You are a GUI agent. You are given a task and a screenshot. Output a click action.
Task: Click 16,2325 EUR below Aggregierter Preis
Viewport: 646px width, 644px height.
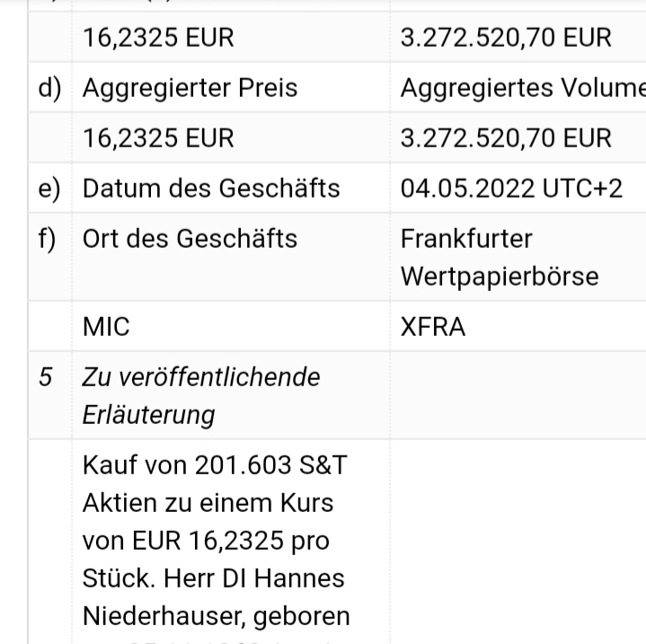158,138
